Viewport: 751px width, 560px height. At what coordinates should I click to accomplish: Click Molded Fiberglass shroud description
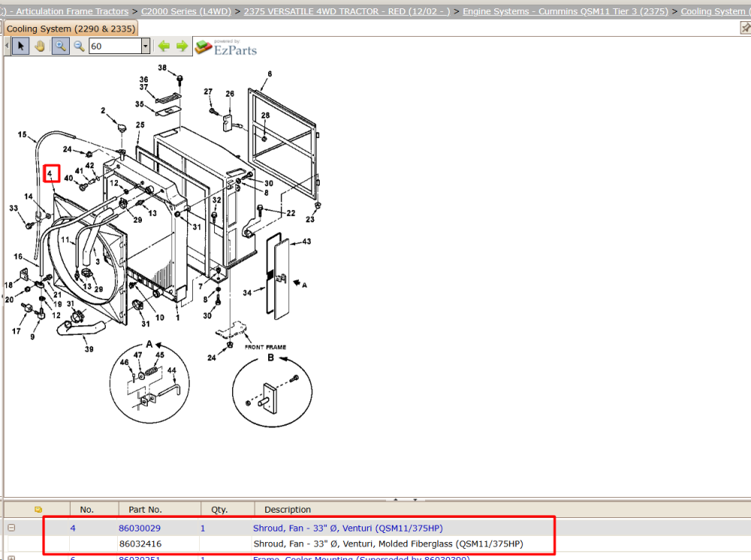point(388,543)
